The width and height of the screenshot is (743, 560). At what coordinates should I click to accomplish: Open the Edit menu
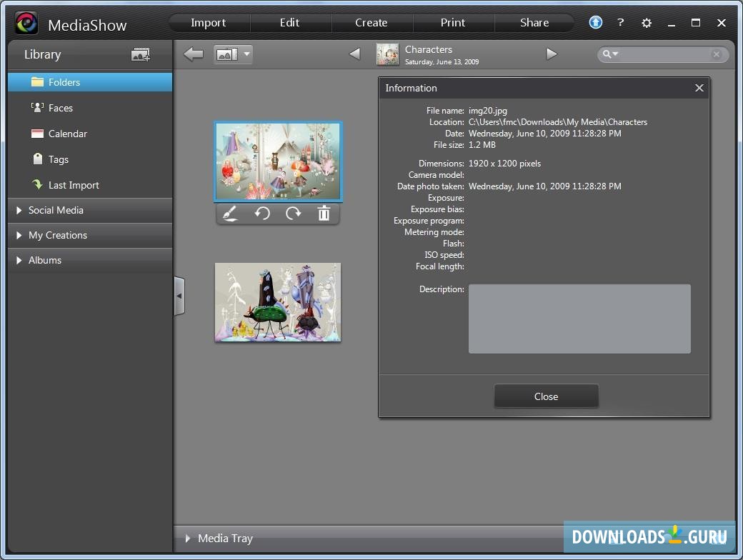pos(289,23)
